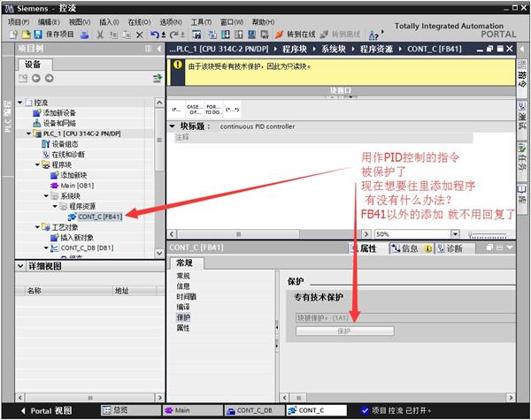Collapse the 详细视图 panel
This screenshot has height=420, width=531.
coord(20,266)
